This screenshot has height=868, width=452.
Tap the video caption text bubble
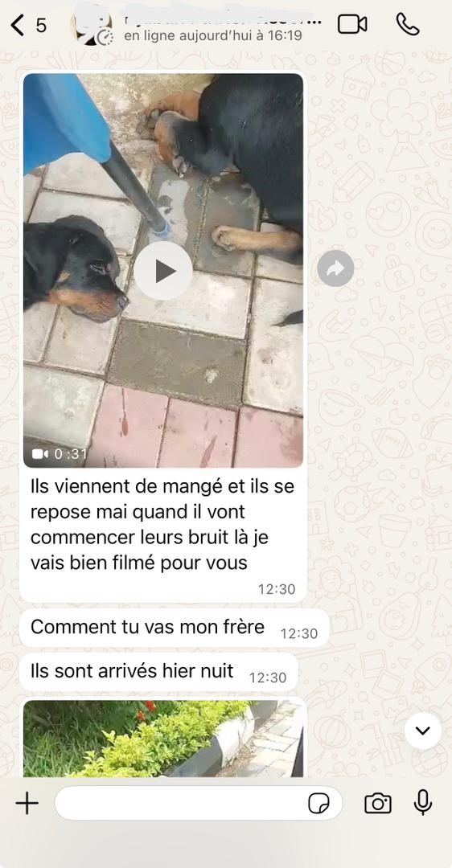click(162, 536)
